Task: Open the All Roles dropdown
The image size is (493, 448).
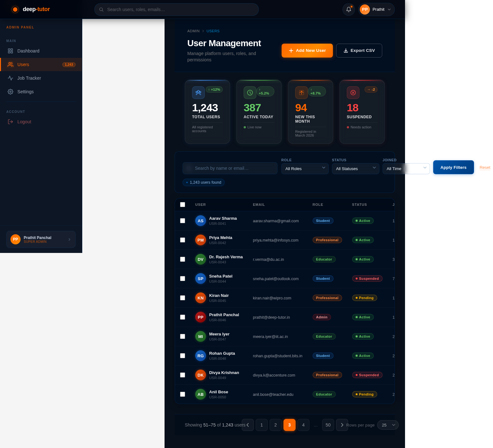Action: [305, 169]
